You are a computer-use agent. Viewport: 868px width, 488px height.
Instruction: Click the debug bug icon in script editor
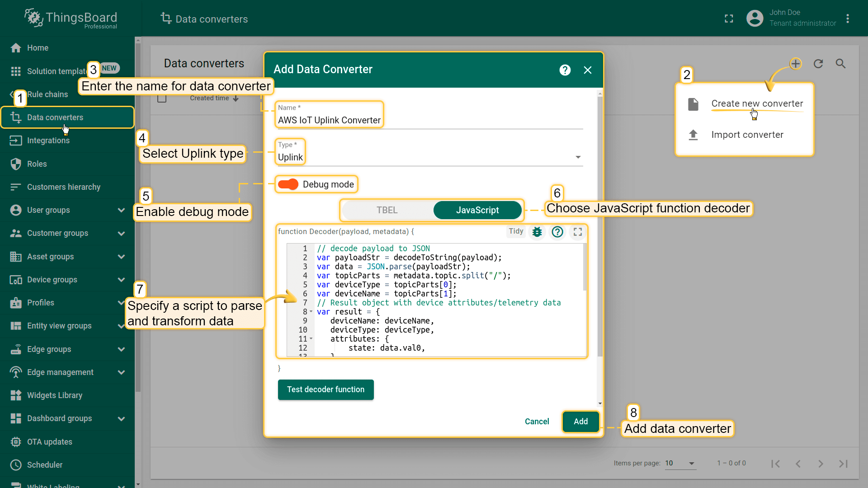pyautogui.click(x=537, y=232)
